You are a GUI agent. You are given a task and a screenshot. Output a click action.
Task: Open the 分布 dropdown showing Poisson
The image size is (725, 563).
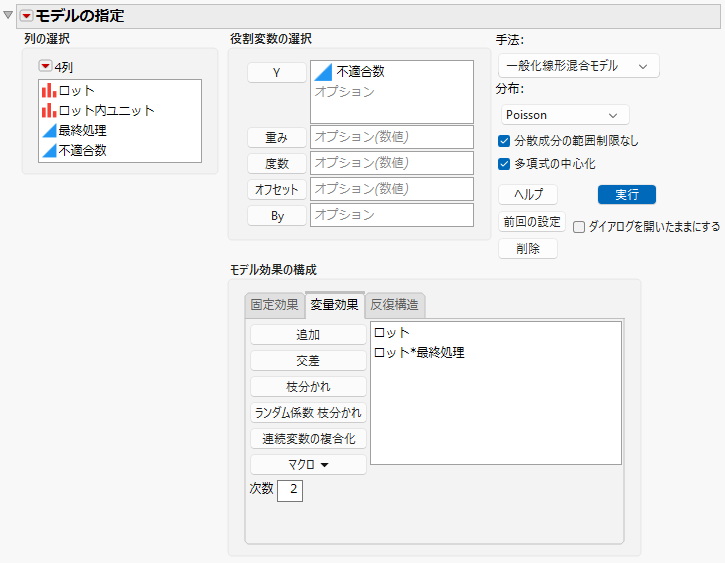pos(565,115)
